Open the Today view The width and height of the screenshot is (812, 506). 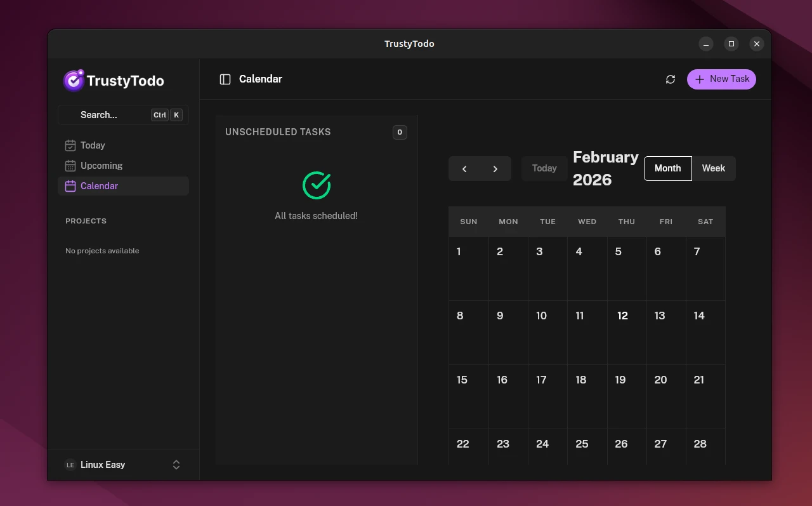point(93,145)
